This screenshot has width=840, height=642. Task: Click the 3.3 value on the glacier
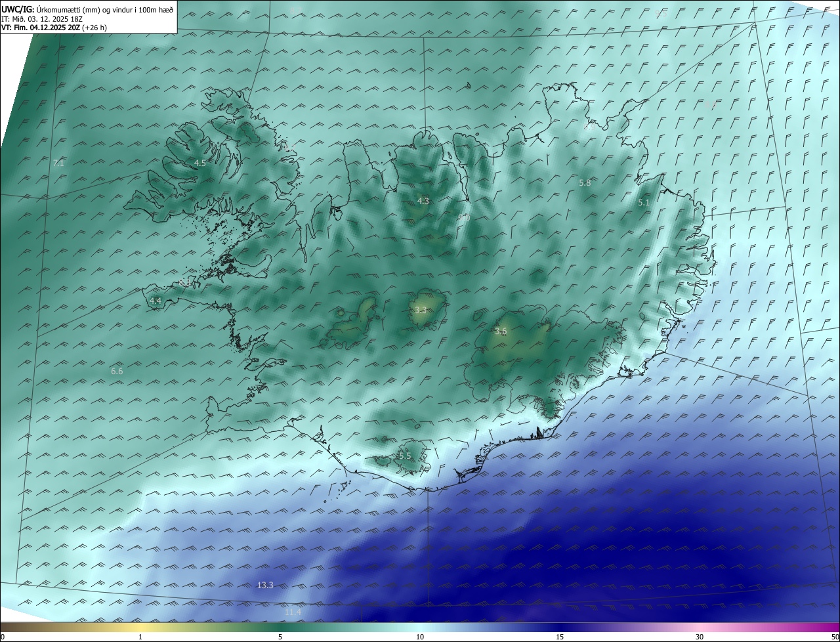pyautogui.click(x=421, y=310)
